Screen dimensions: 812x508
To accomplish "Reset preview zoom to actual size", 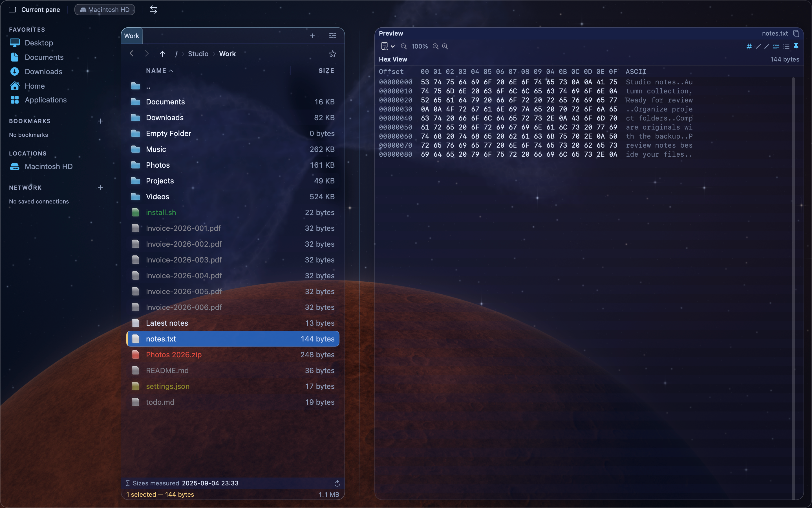I will (445, 46).
